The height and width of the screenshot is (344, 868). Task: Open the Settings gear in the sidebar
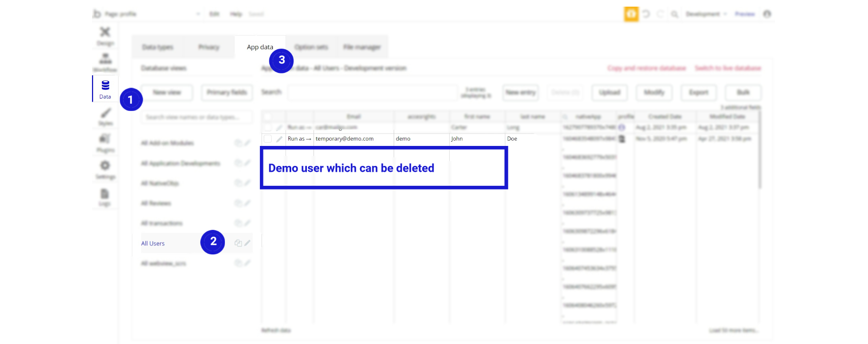(x=105, y=170)
